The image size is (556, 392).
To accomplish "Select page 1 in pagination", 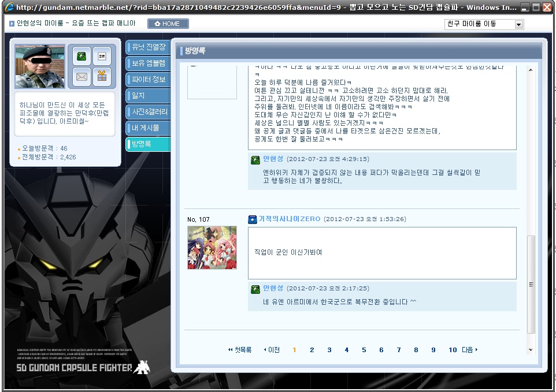I will pyautogui.click(x=294, y=350).
